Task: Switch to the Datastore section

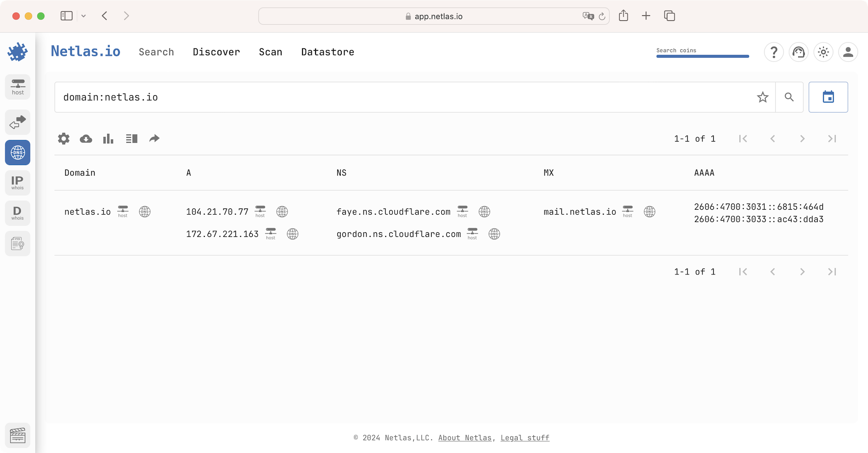Action: point(328,52)
